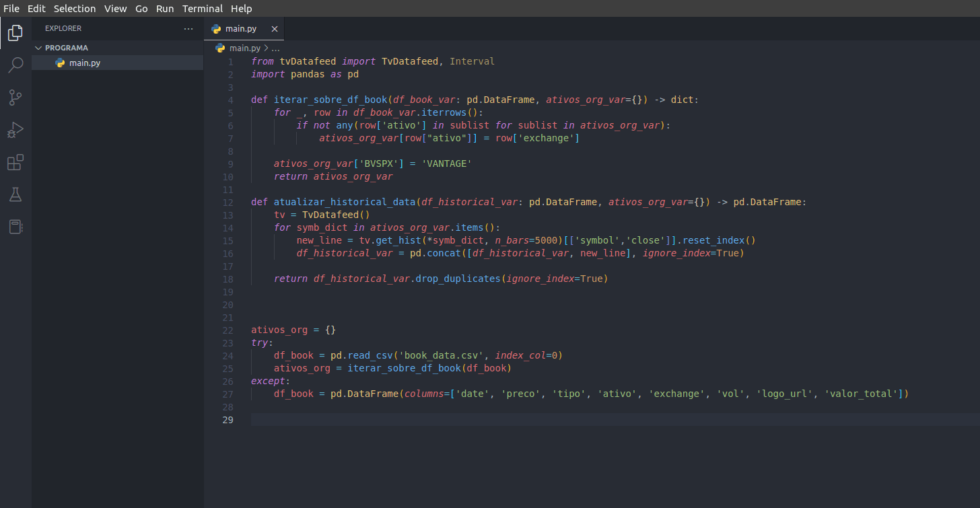
Task: Click the 'valor_total' string on line 27
Action: (861, 394)
